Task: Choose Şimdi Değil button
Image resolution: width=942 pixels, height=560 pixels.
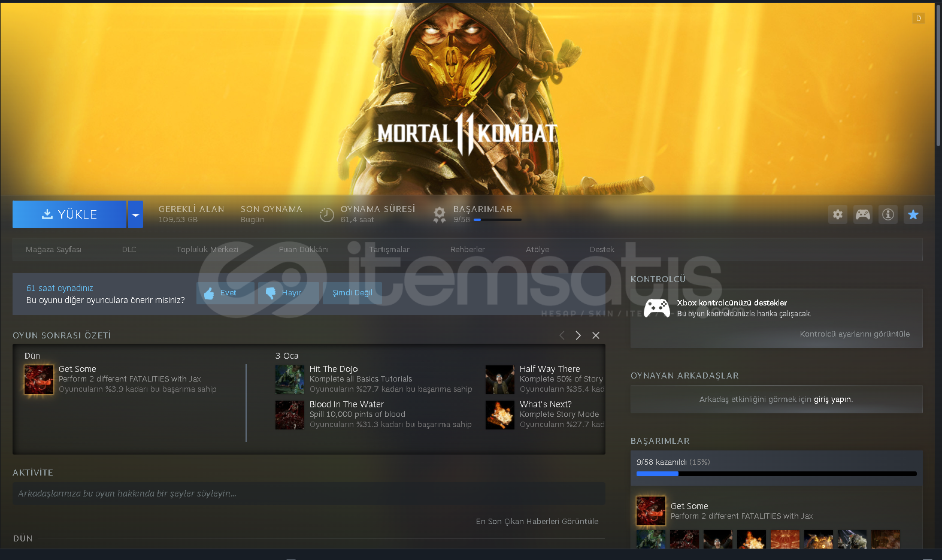Action: click(x=352, y=293)
